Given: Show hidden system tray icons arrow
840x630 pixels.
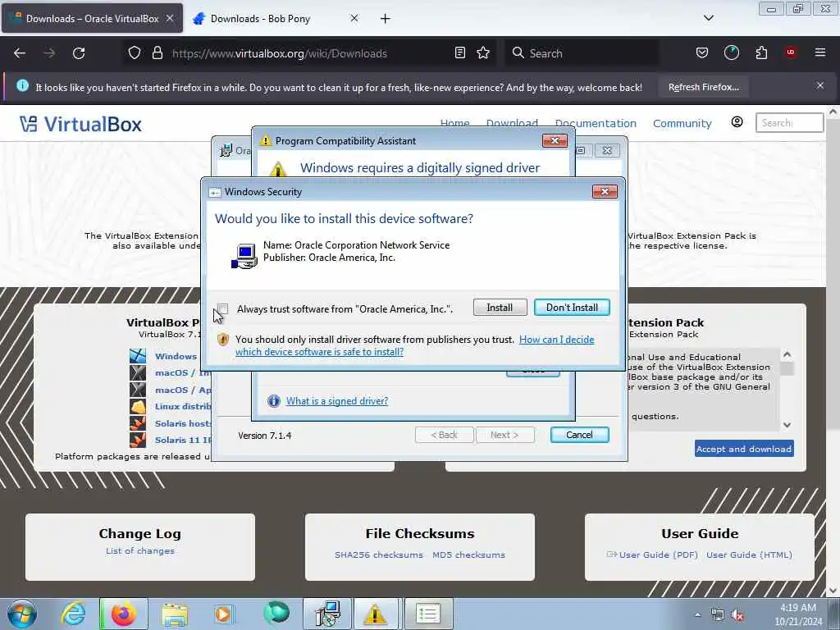Looking at the screenshot, I should 697,615.
